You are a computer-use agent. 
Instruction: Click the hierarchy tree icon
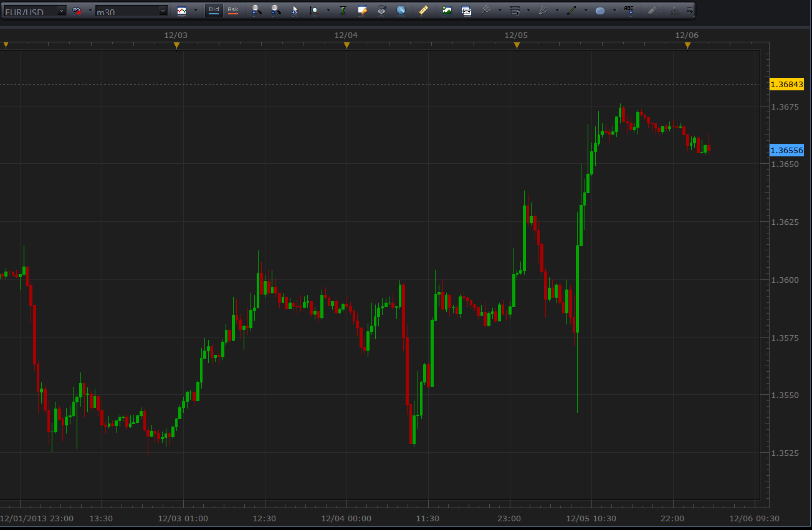674,10
